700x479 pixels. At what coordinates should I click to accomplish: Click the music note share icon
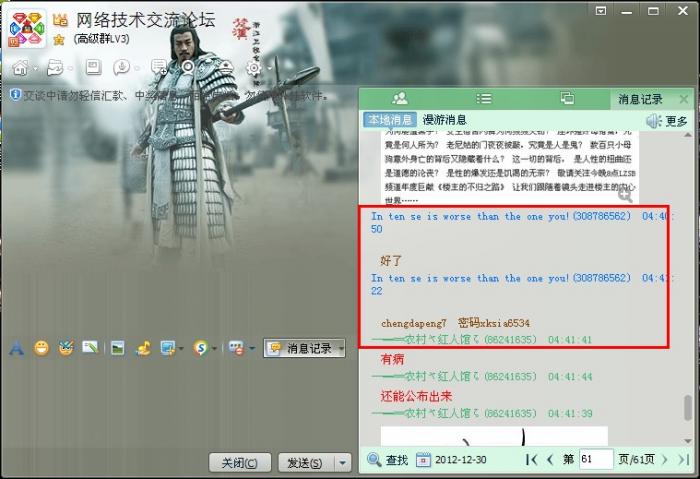coord(144,348)
